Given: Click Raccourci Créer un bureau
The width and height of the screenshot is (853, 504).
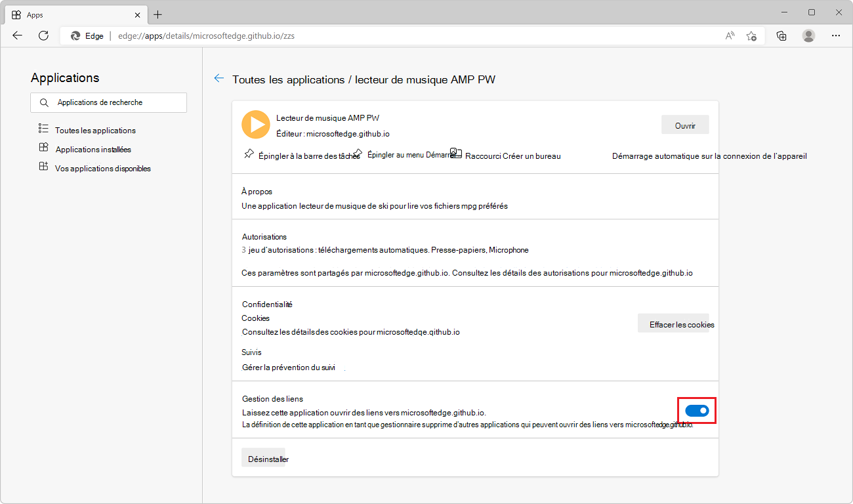Looking at the screenshot, I should 513,156.
